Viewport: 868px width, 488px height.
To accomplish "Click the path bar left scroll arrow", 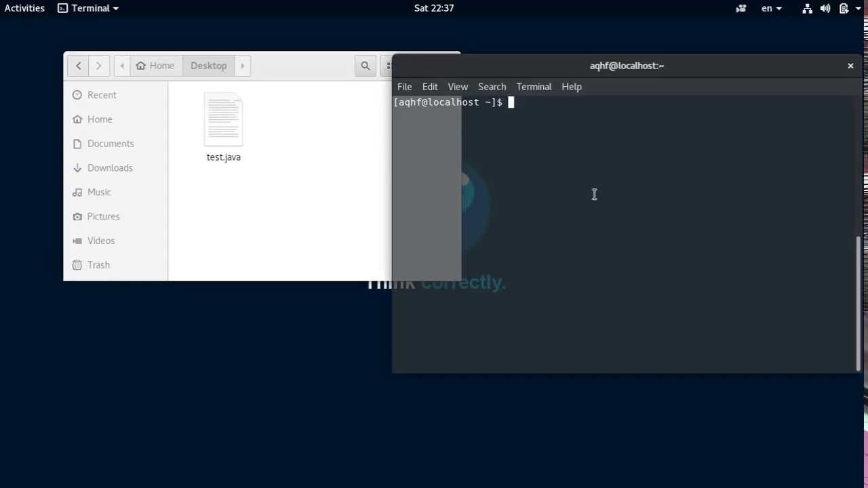I will (x=122, y=66).
